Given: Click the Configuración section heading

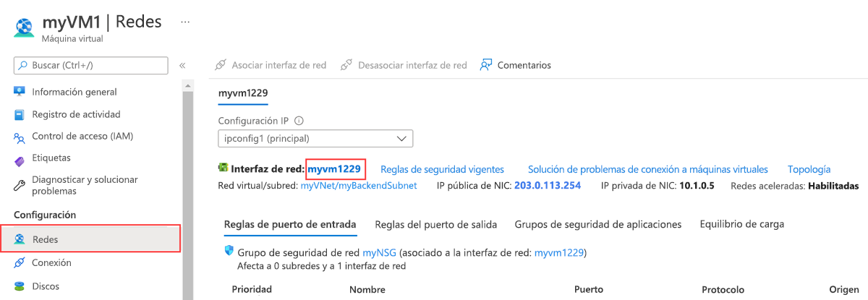Looking at the screenshot, I should [x=45, y=215].
